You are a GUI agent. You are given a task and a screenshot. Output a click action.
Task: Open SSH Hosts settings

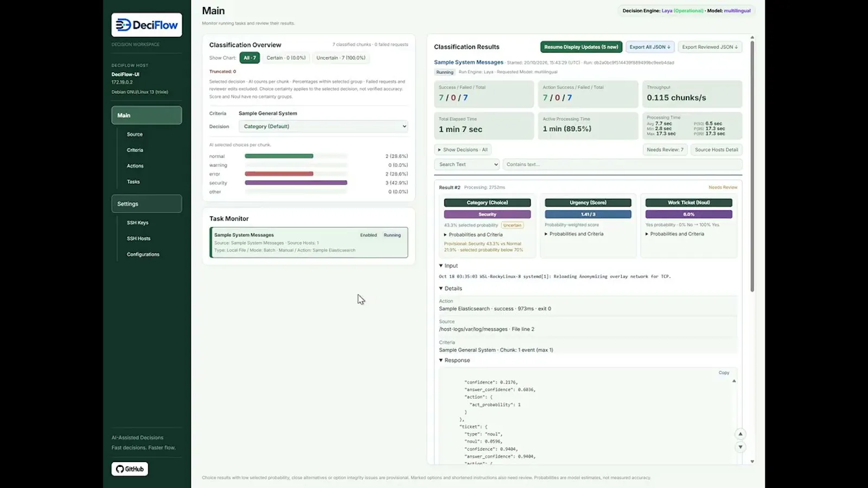pyautogui.click(x=139, y=239)
